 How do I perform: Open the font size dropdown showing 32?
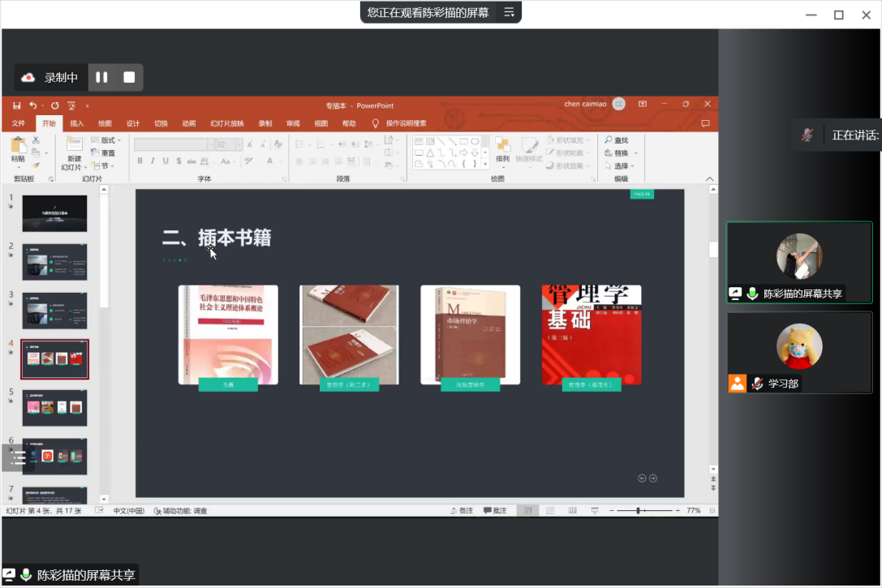pyautogui.click(x=239, y=144)
